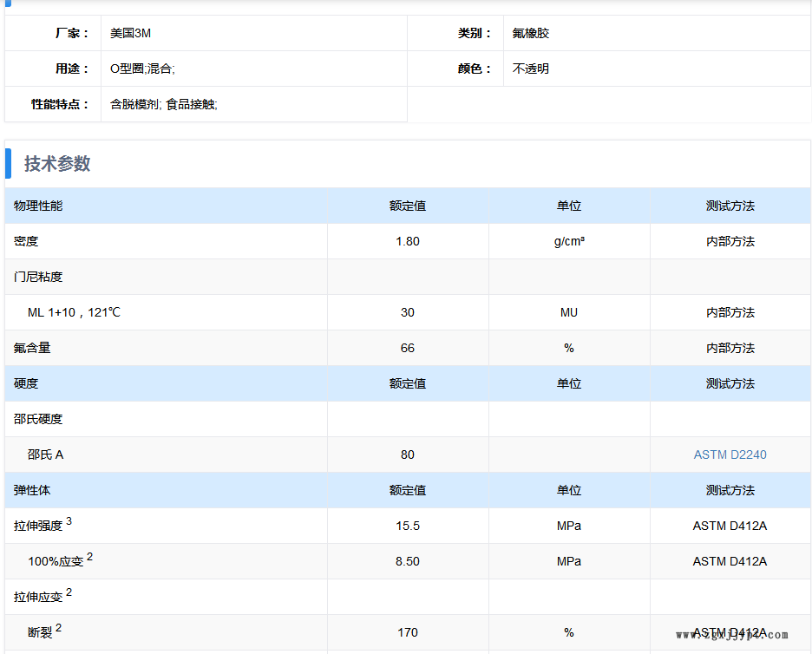This screenshot has height=654, width=812.
Task: Select the 门尼粘度 row label
Action: [x=38, y=277]
